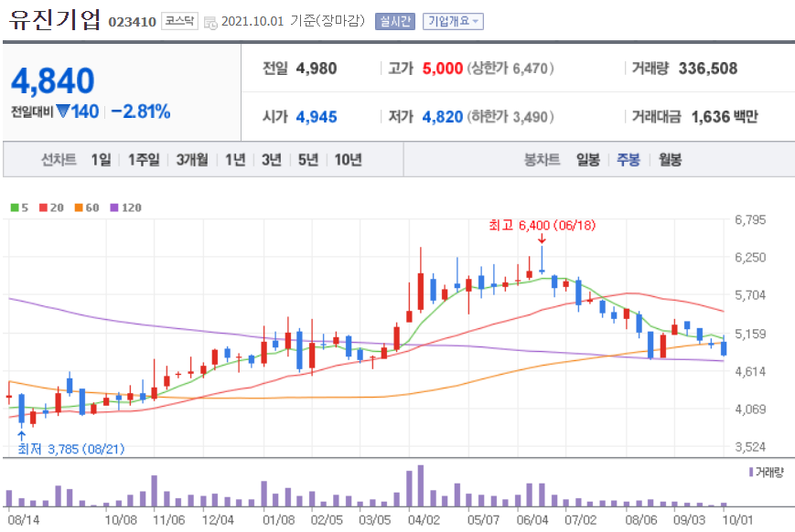Select the red 20-day moving average legend square

click(x=43, y=207)
